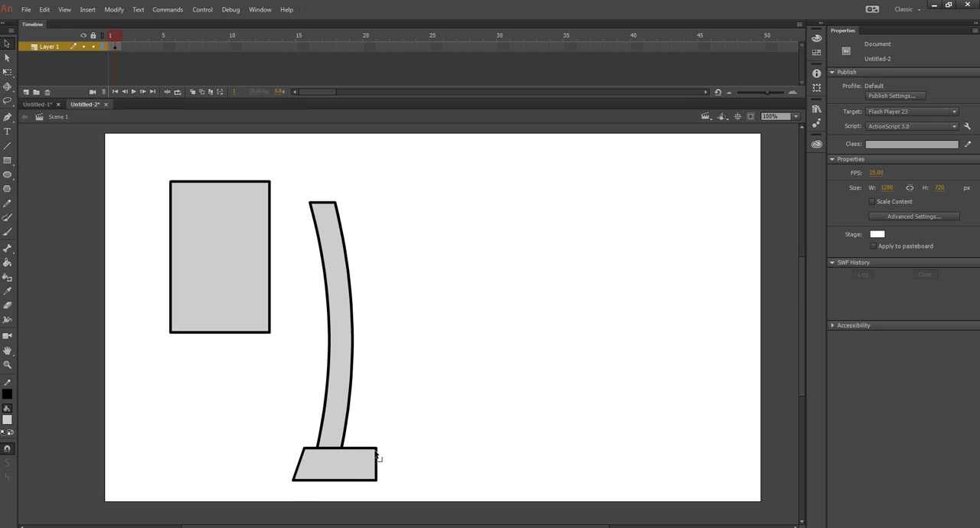Toggle the timeline Loop playback button
This screenshot has height=528, width=980.
[x=178, y=92]
